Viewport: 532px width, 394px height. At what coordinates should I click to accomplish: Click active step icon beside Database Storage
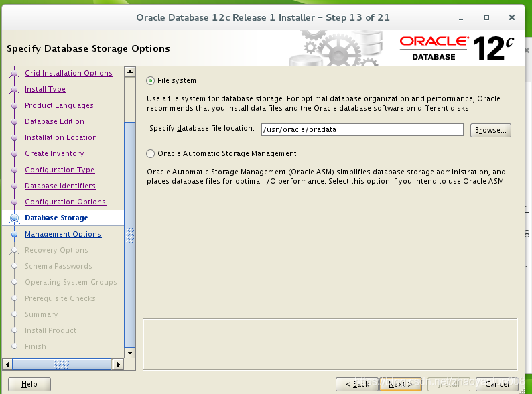click(14, 218)
